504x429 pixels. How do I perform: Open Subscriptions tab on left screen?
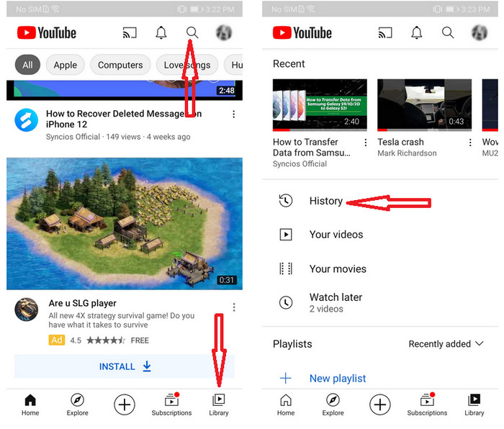(171, 405)
